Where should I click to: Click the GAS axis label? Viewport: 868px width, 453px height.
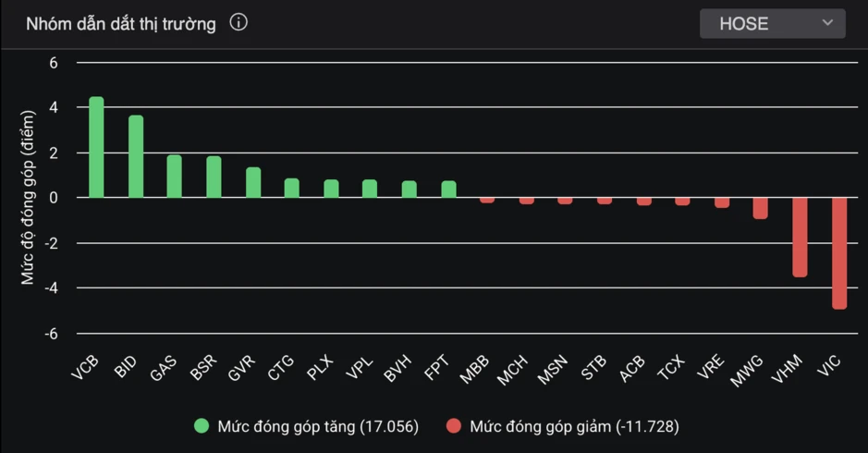(x=164, y=368)
